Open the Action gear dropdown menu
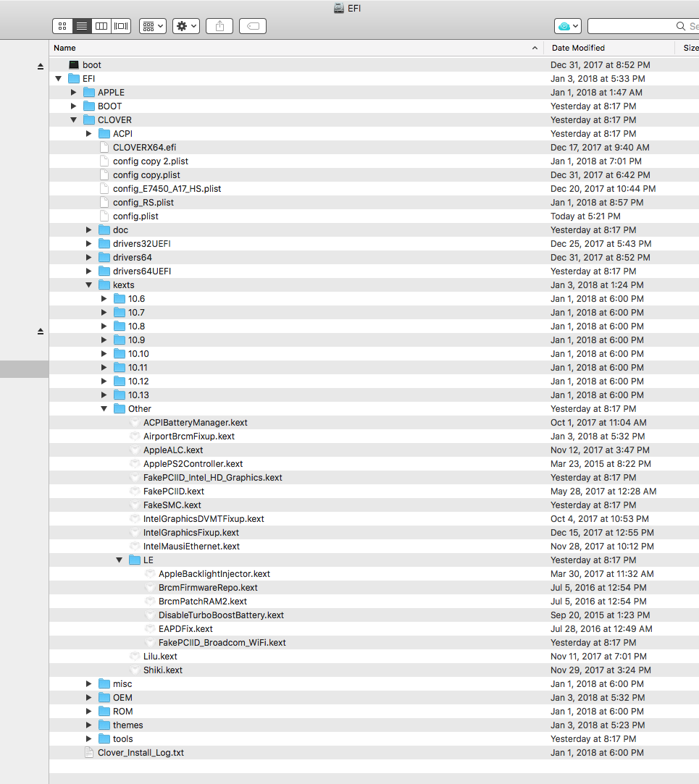 [186, 26]
